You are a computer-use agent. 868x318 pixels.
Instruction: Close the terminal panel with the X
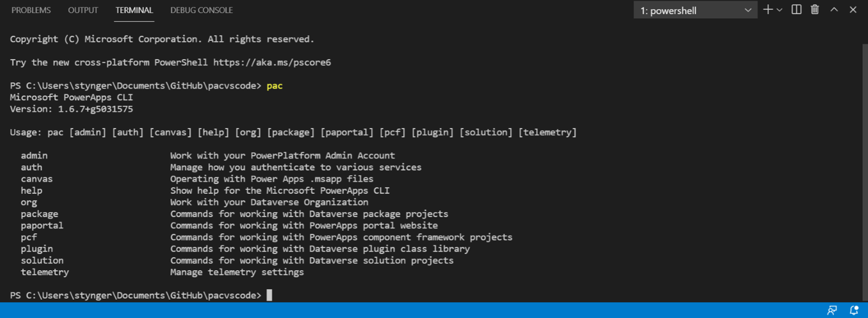pyautogui.click(x=853, y=10)
